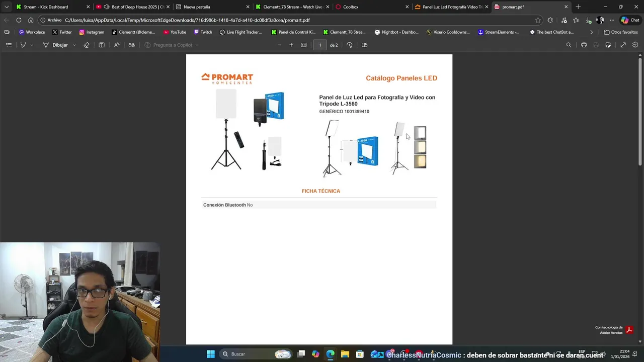Open the Twitch bookmark

click(x=203, y=32)
